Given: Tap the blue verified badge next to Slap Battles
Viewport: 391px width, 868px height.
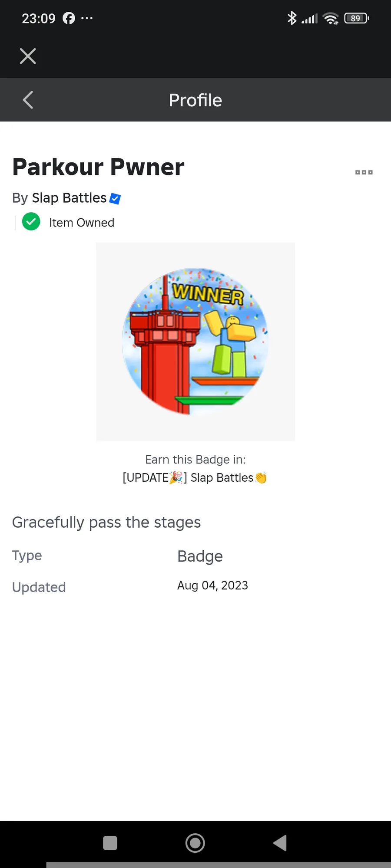Looking at the screenshot, I should pyautogui.click(x=115, y=198).
